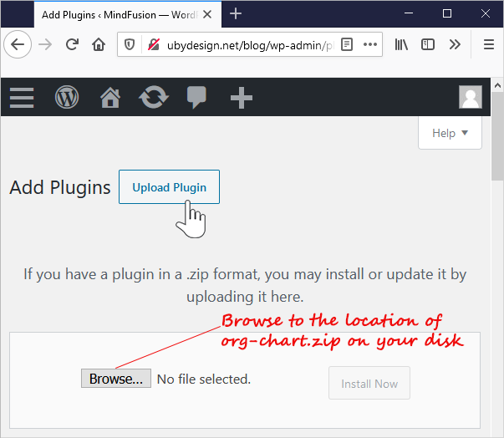
Task: Click the WordPress logo icon
Action: point(67,97)
